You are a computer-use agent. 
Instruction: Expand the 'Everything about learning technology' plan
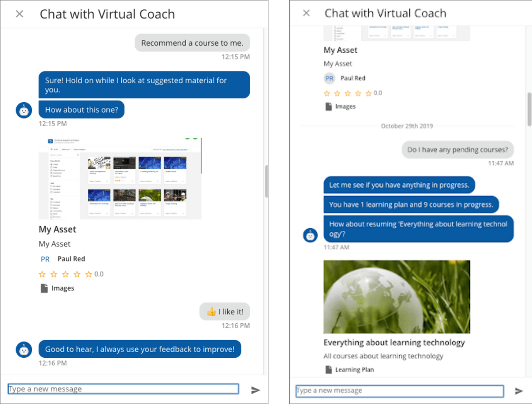tap(393, 342)
